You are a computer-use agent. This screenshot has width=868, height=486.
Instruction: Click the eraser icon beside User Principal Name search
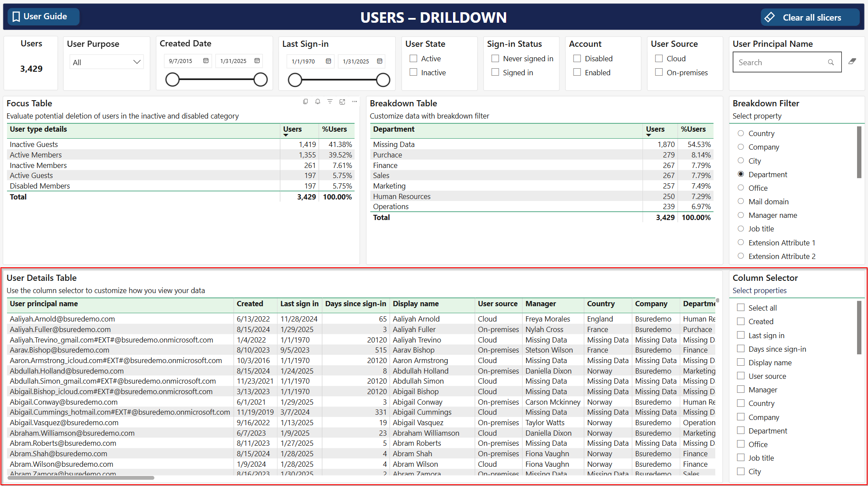pyautogui.click(x=852, y=62)
